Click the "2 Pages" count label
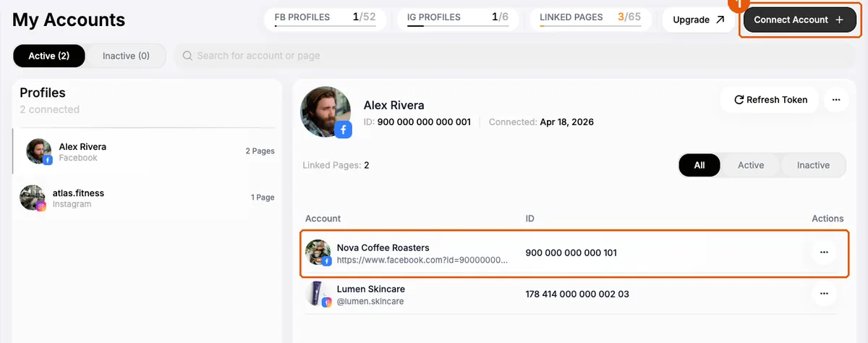The height and width of the screenshot is (343, 868). click(x=260, y=151)
